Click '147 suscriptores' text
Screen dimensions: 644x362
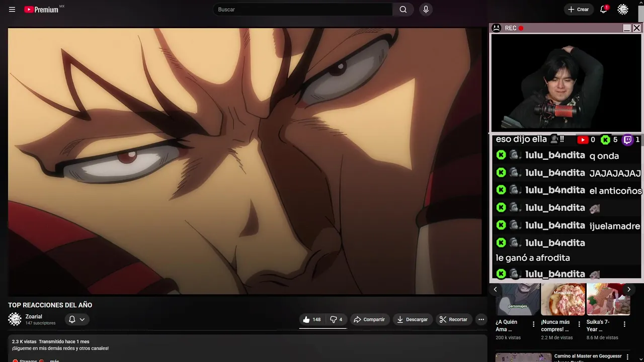40,323
